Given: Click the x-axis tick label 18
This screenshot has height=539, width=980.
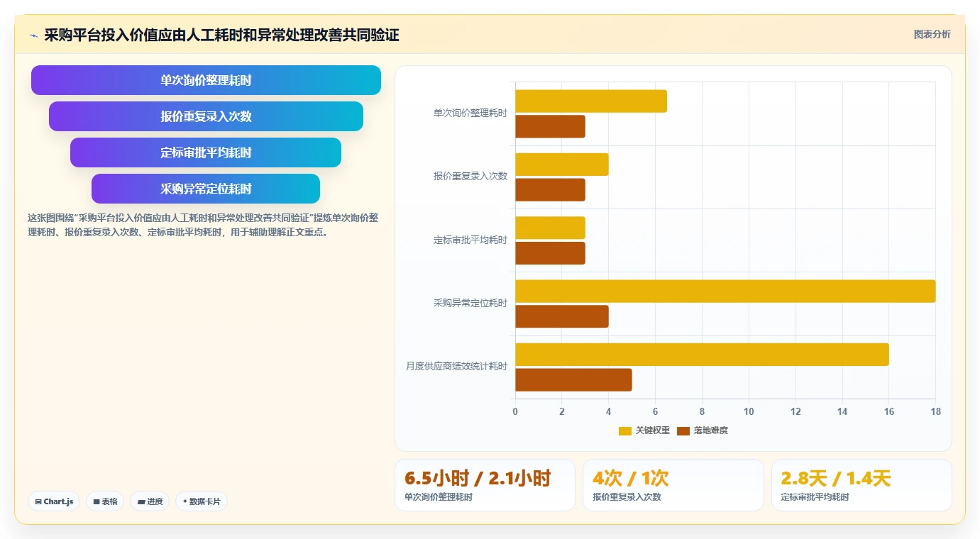Looking at the screenshot, I should point(935,412).
